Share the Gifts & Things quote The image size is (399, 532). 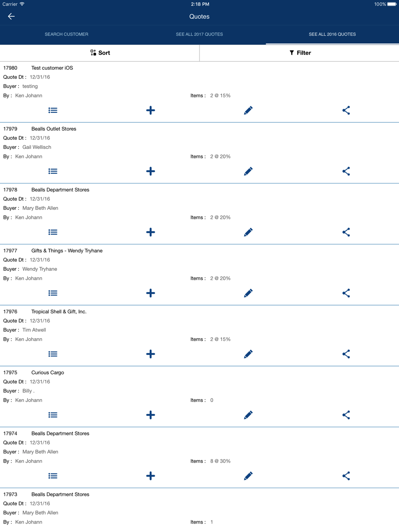coord(346,293)
